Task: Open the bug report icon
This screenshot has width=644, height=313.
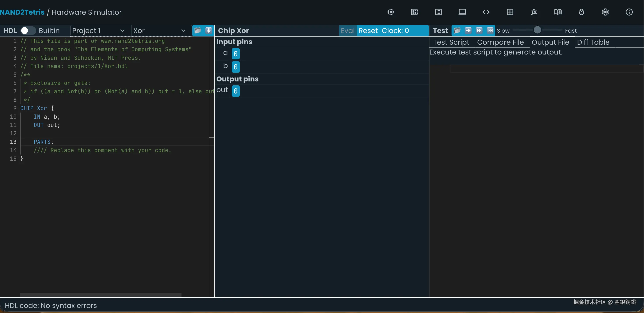Action: click(581, 12)
